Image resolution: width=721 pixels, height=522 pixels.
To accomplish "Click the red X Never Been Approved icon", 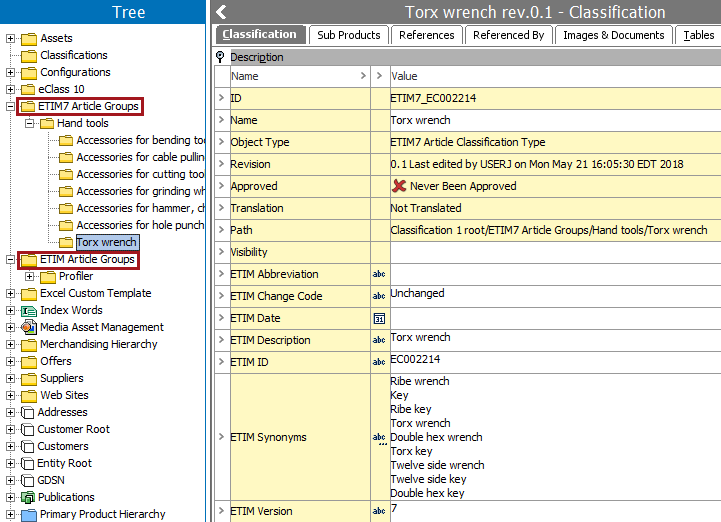I will click(399, 186).
